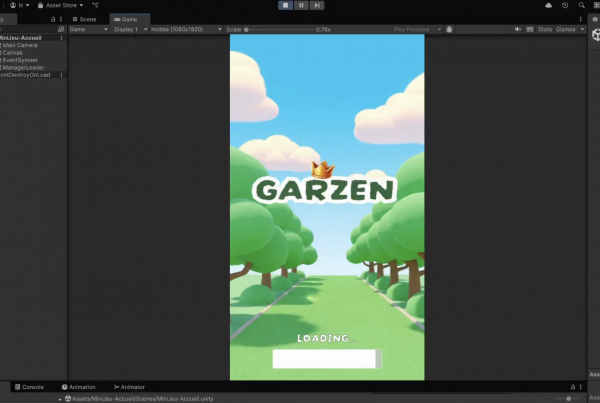600x403 pixels.
Task: Pause the running game
Action: click(300, 5)
